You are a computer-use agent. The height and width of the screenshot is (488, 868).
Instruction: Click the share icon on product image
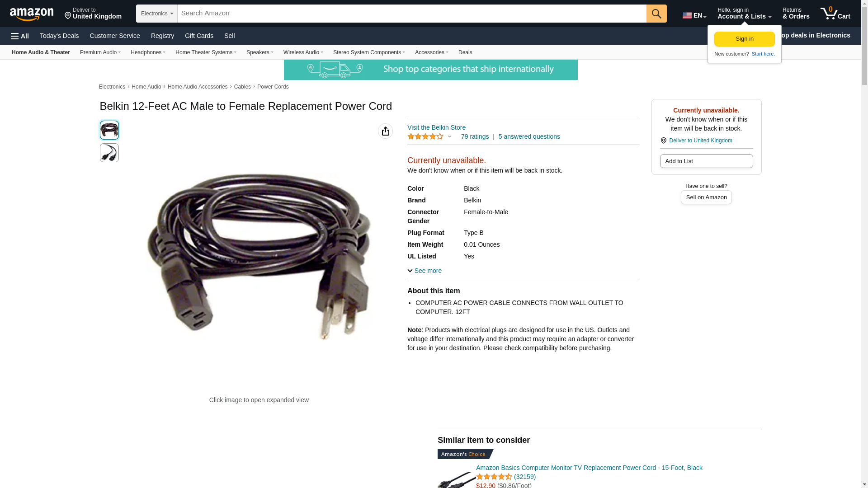pyautogui.click(x=385, y=131)
